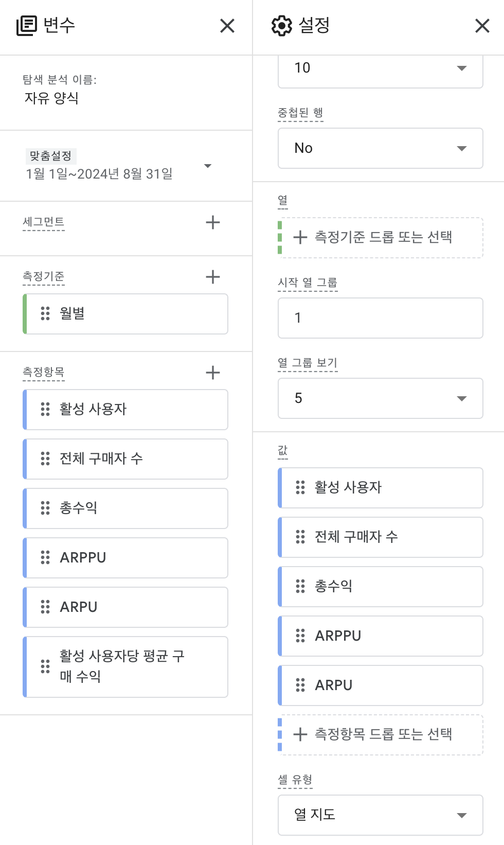
Task: Add a new dimension in 측정기준 section
Action: [x=213, y=277]
